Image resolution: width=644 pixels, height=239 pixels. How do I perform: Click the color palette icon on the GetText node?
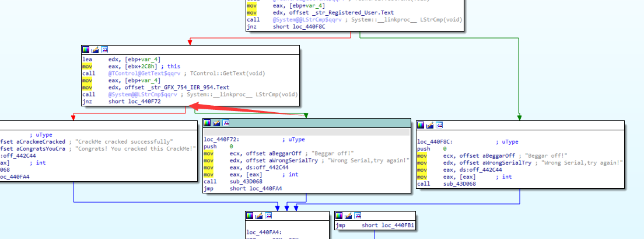coord(86,50)
